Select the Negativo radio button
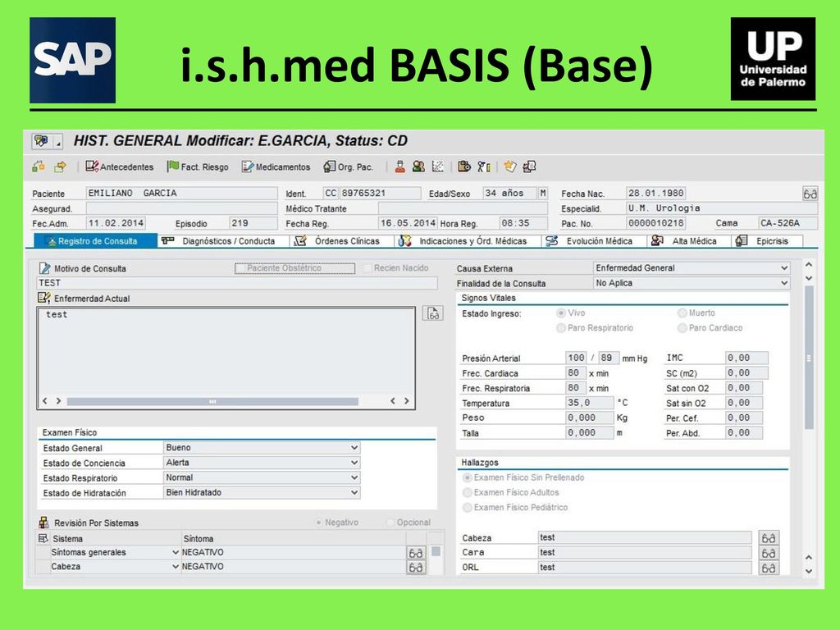 tap(319, 523)
